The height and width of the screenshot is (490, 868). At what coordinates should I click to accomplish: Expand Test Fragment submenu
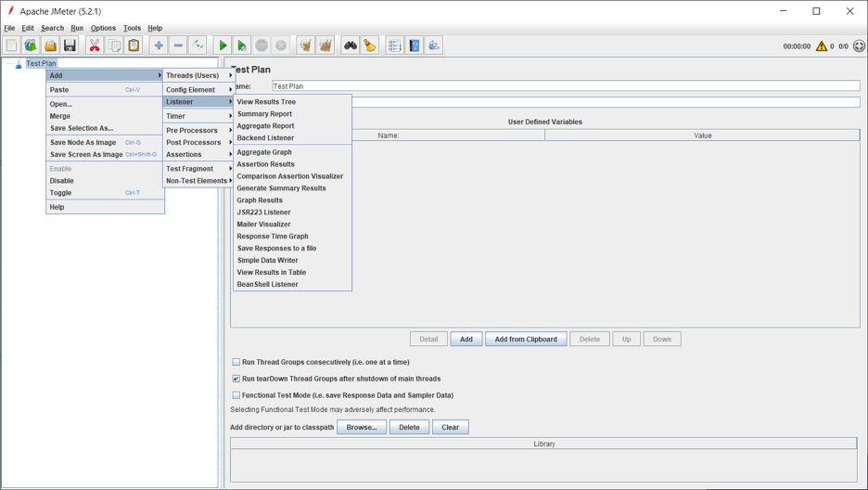click(198, 169)
